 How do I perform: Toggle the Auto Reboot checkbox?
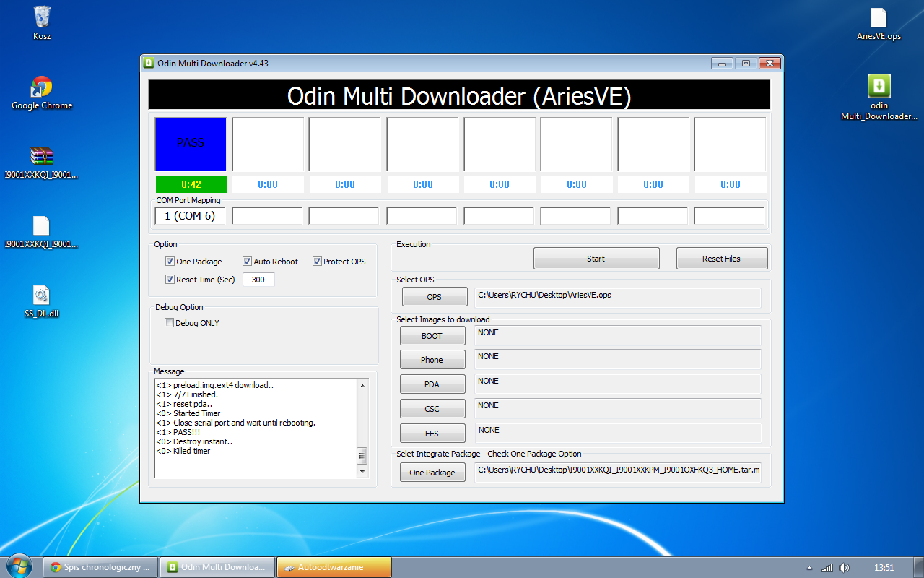(247, 262)
